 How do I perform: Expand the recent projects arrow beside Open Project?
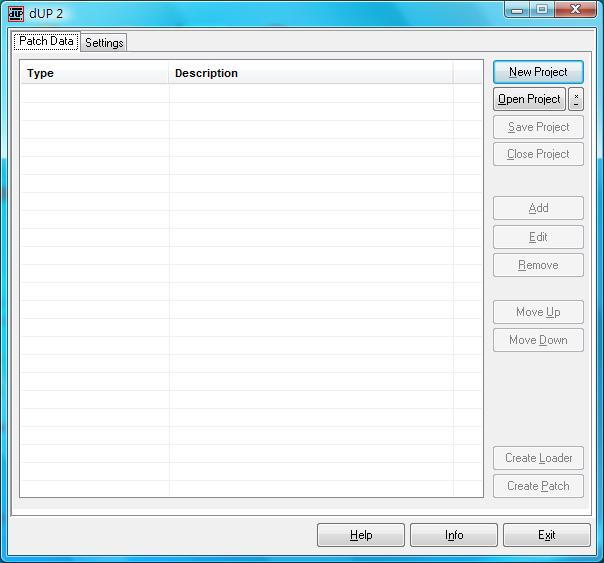point(576,99)
